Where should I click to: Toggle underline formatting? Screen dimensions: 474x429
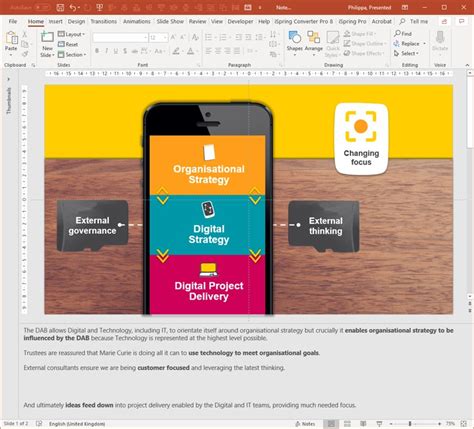click(x=116, y=51)
